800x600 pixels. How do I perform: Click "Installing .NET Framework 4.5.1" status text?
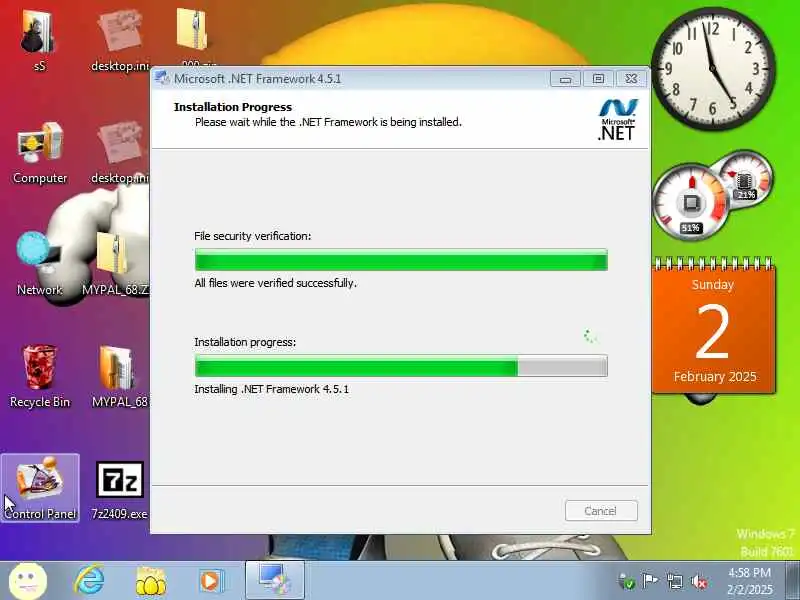pos(271,389)
